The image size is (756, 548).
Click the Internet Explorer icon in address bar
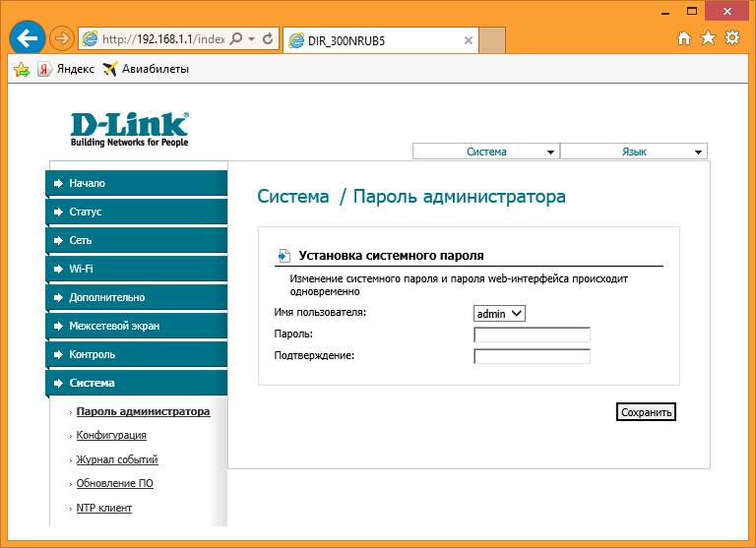tap(90, 38)
